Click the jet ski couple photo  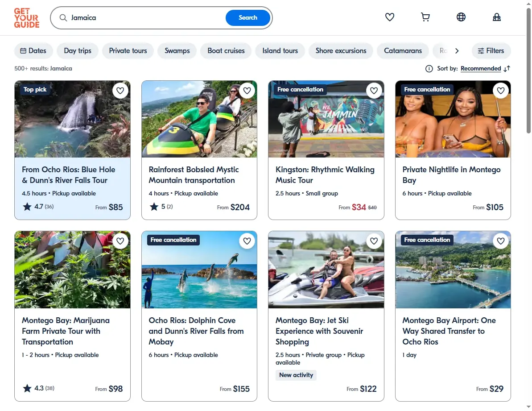coord(326,270)
